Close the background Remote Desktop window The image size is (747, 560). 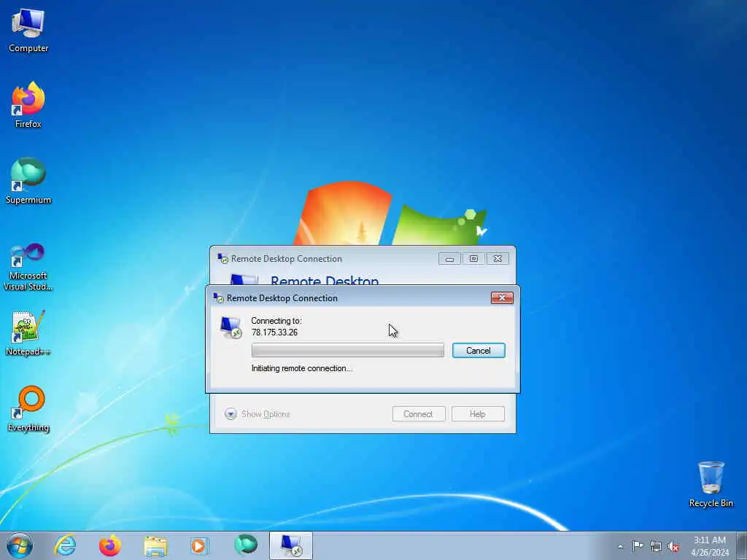[498, 259]
